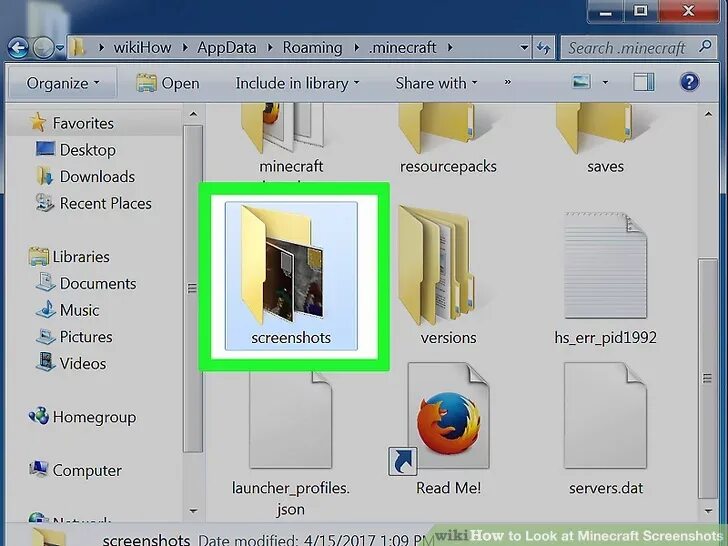The height and width of the screenshot is (546, 728).
Task: Minimize the Explorer window
Action: click(605, 11)
